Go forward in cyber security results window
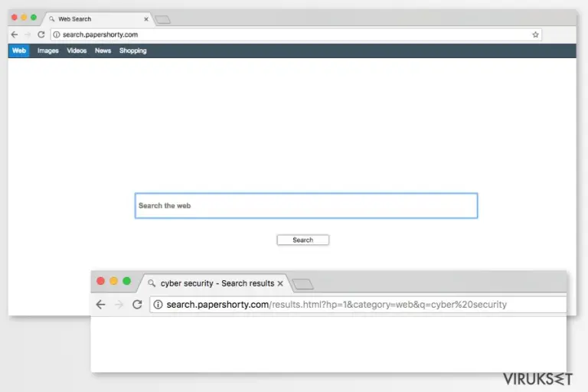Image resolution: width=588 pixels, height=392 pixels. click(119, 304)
